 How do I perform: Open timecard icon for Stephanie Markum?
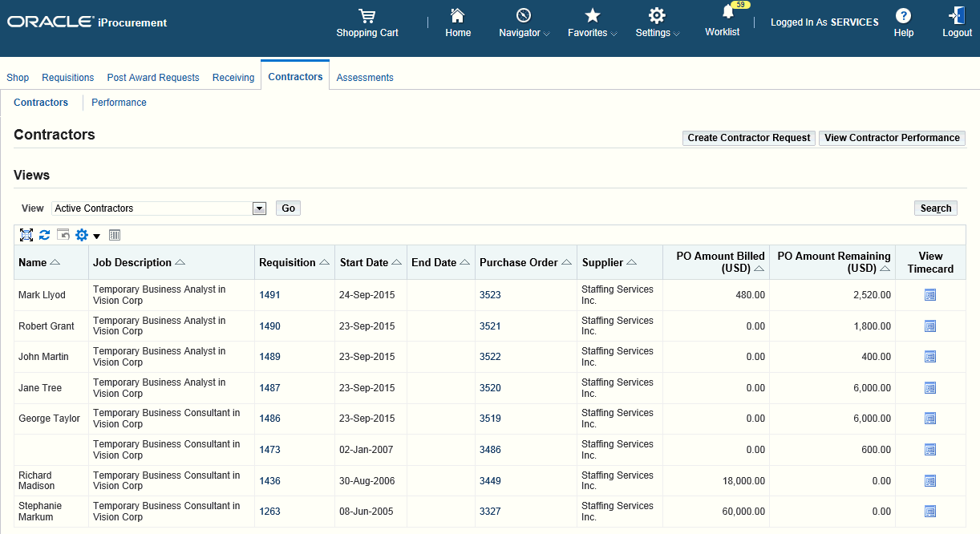click(930, 512)
